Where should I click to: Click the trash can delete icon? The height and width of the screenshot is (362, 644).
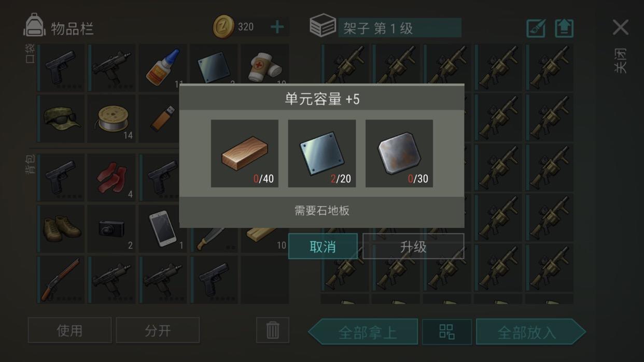point(273,330)
